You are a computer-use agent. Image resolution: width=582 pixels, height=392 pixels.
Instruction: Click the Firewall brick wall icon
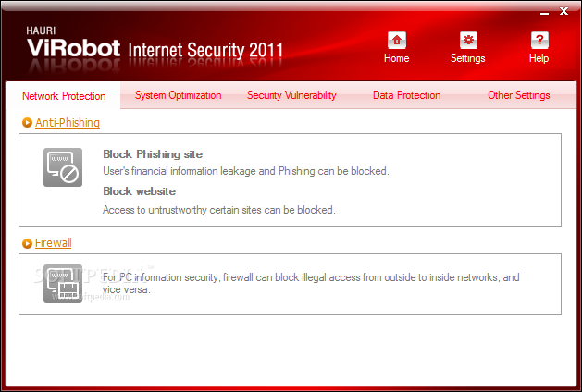tap(63, 284)
